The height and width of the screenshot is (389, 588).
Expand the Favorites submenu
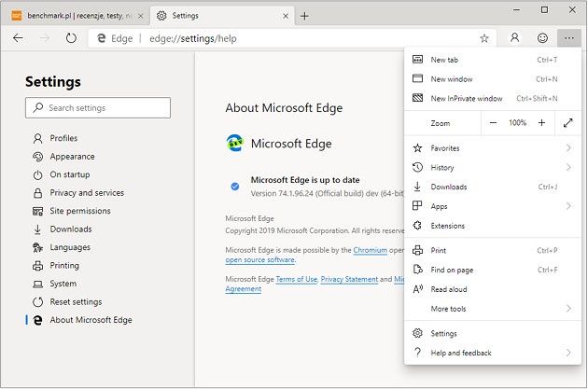coord(493,148)
